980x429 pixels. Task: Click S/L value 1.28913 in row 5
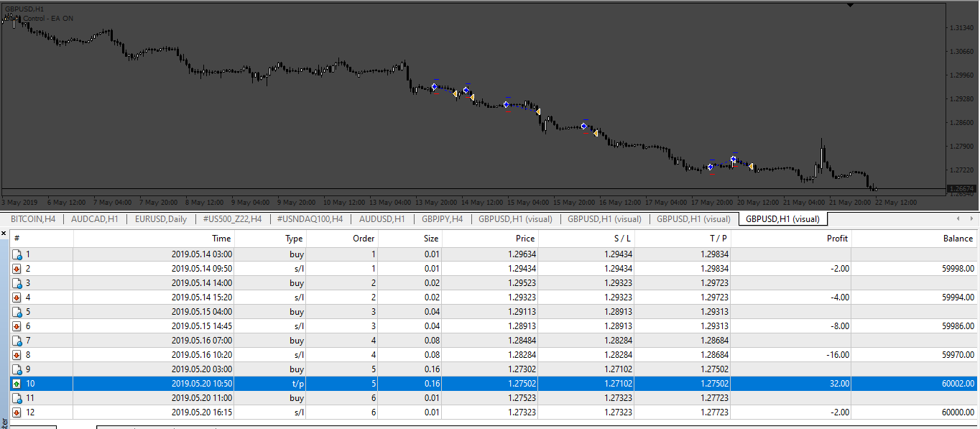point(617,312)
